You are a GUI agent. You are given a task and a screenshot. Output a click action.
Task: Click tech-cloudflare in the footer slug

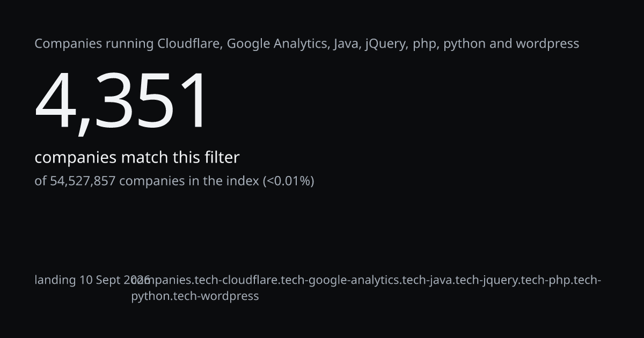(237, 280)
